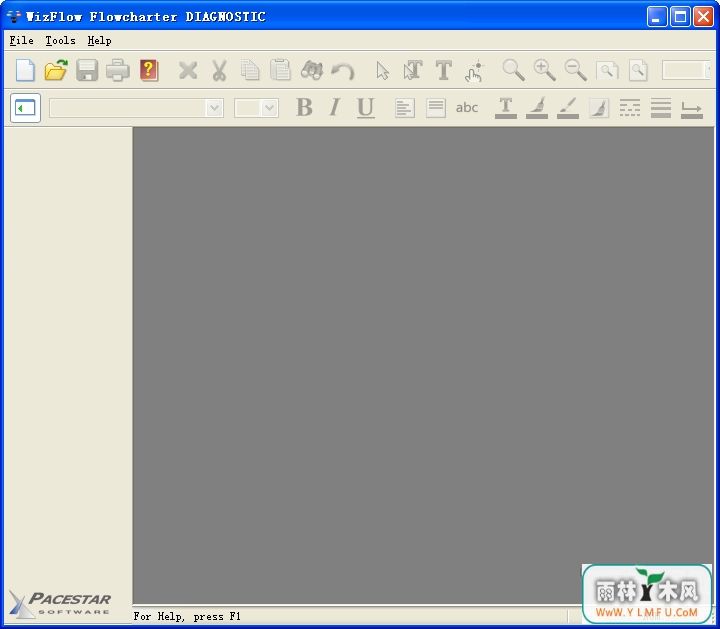Screen dimensions: 720x629
Task: Click the plain magnifier zoom tool
Action: (x=513, y=71)
